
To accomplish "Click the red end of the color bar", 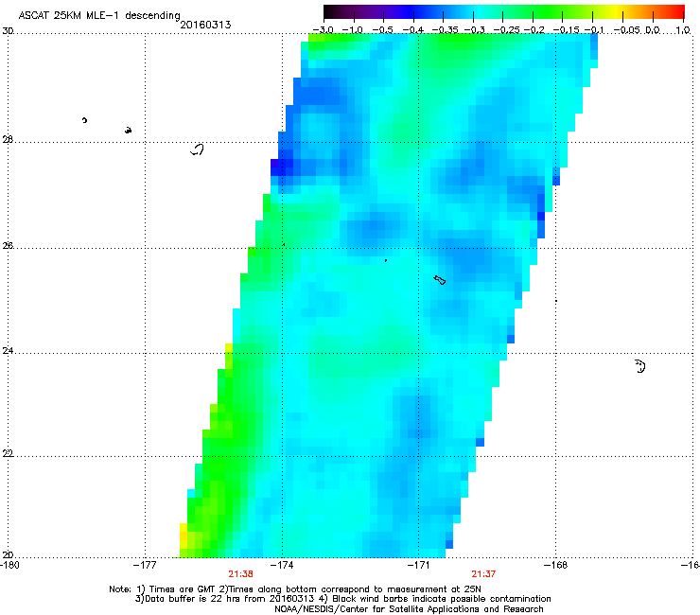I will point(676,11).
